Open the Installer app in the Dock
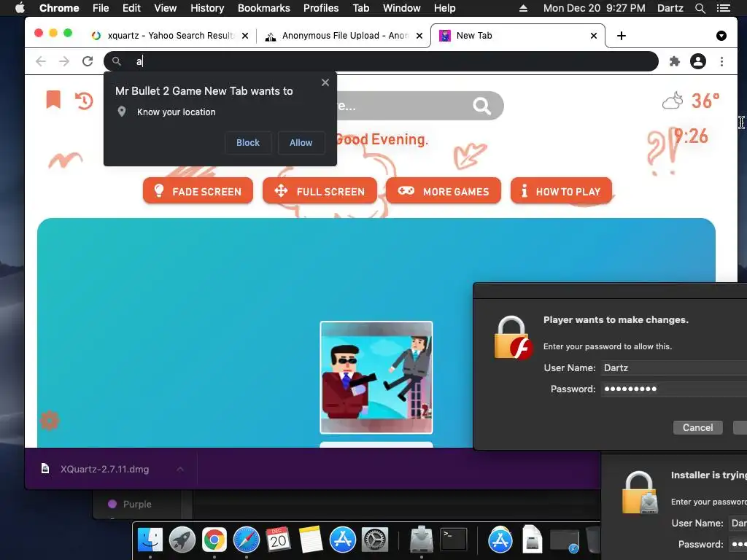 pyautogui.click(x=422, y=539)
